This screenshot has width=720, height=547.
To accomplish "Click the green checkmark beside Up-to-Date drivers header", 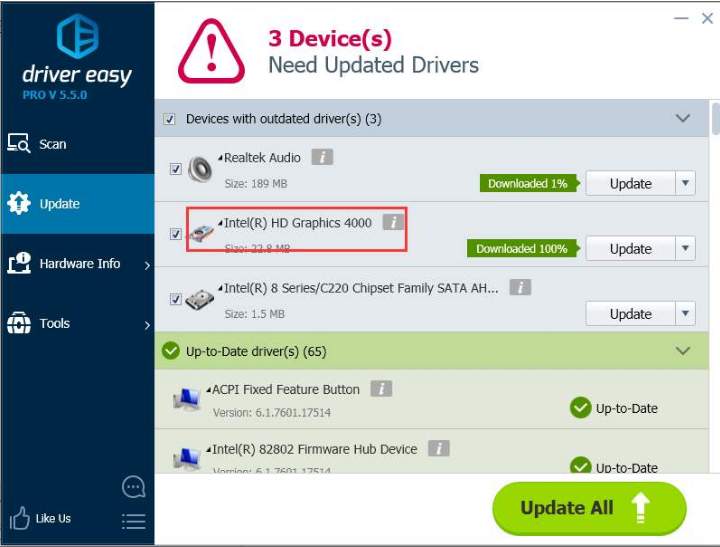I will click(171, 351).
